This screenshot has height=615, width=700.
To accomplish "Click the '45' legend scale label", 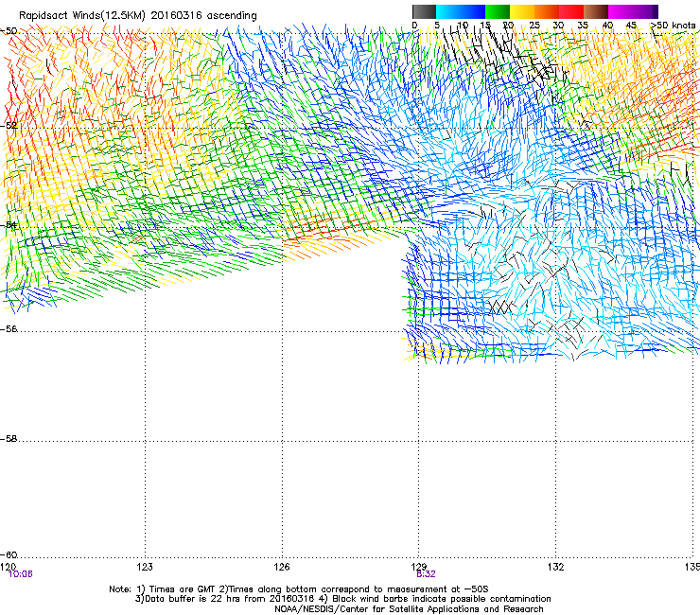I will coord(631,25).
